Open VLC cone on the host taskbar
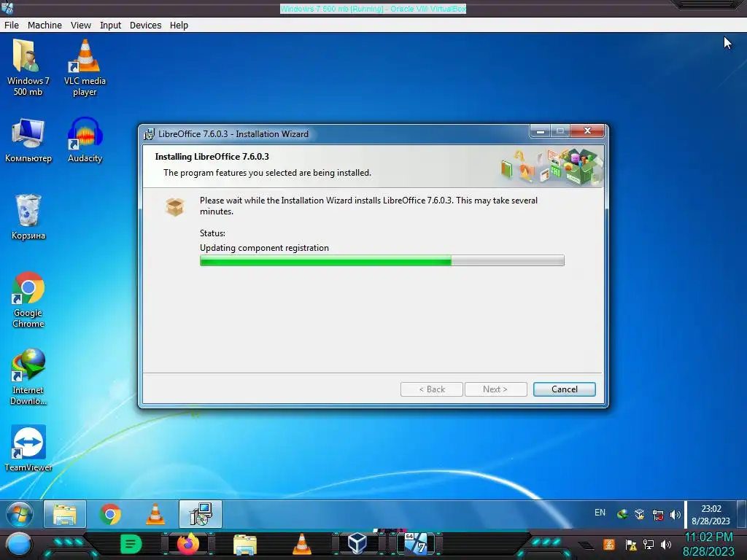The width and height of the screenshot is (747, 560). pos(301,544)
